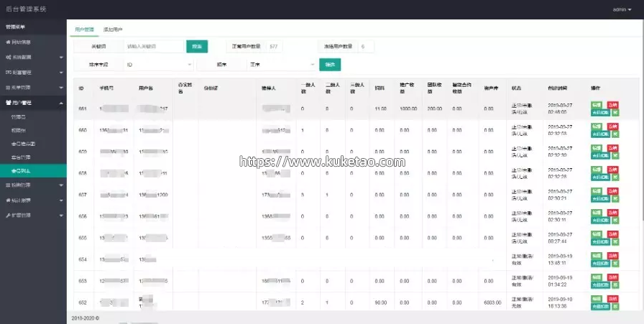Click the teal wide button for user 654
644x324 pixels.
point(600,264)
